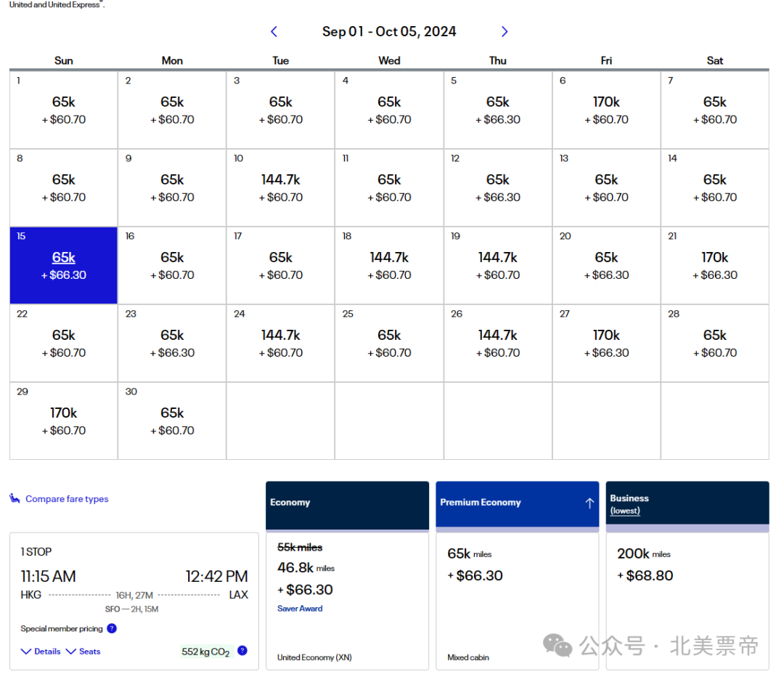Click the Business (lowest) link text
The image size is (784, 677).
[x=625, y=511]
